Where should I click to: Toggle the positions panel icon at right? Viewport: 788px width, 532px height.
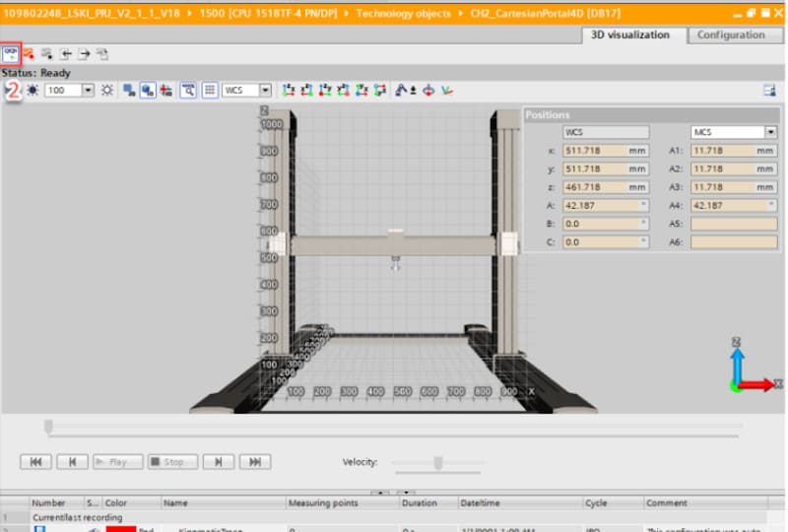pyautogui.click(x=769, y=90)
